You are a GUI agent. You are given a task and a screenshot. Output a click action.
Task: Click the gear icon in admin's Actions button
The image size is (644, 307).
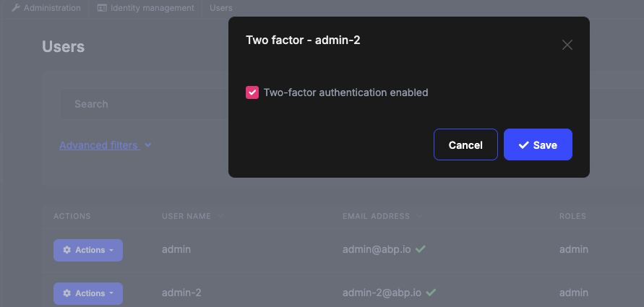point(67,250)
